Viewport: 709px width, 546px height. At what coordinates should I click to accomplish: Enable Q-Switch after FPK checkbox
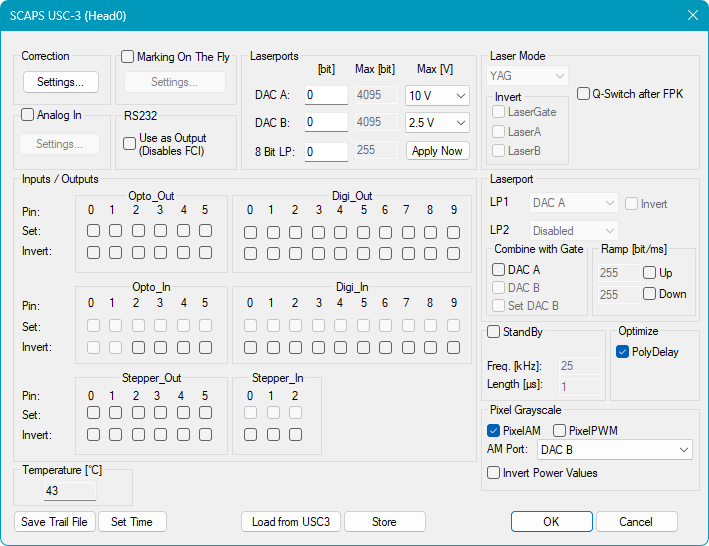tap(583, 94)
